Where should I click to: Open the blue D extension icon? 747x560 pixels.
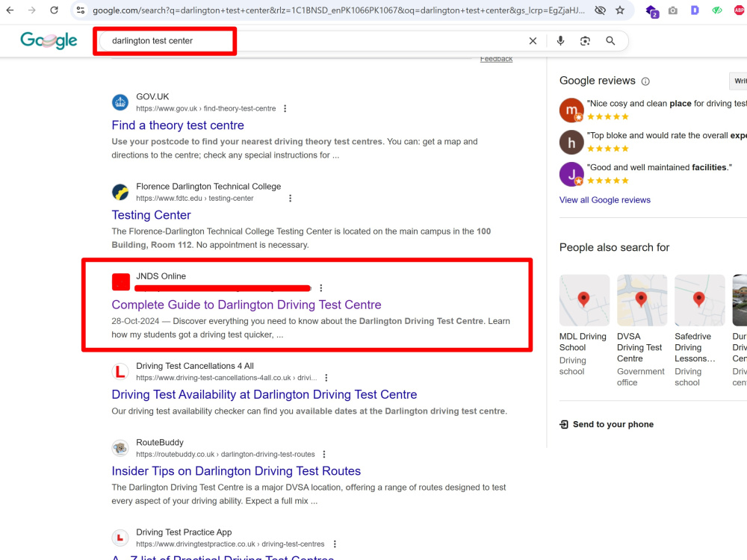[695, 10]
